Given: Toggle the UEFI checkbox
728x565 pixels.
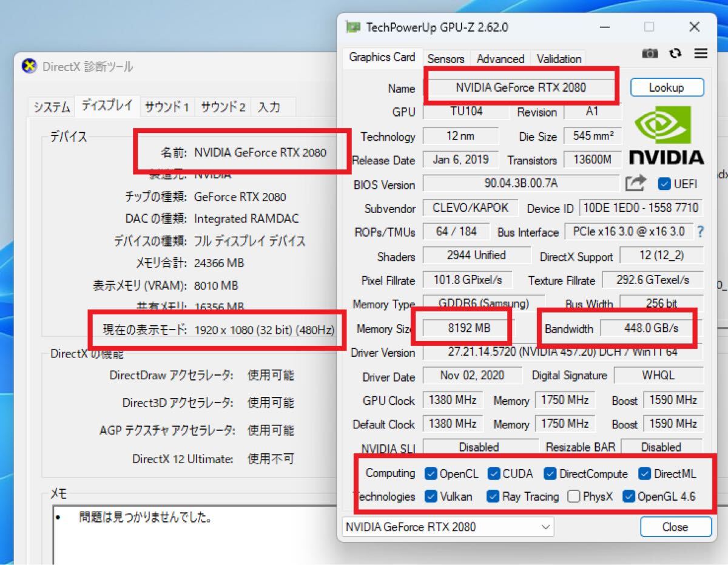Looking at the screenshot, I should point(664,184).
